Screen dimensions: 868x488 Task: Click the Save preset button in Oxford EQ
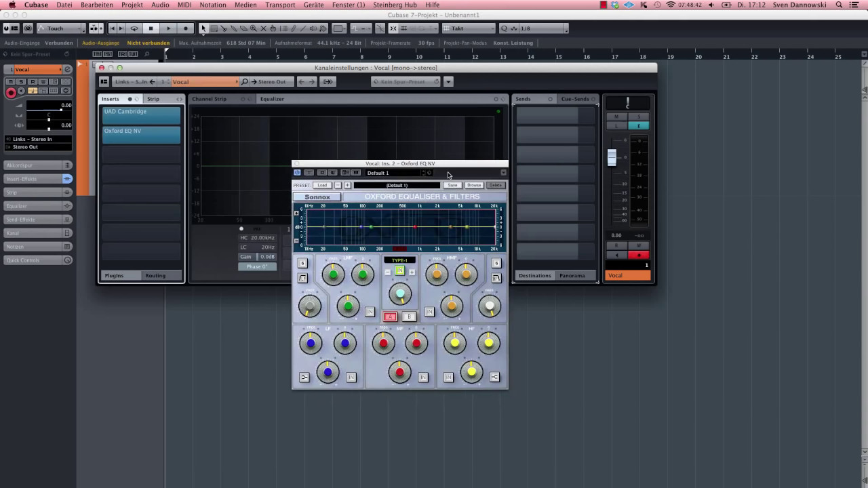(x=452, y=185)
